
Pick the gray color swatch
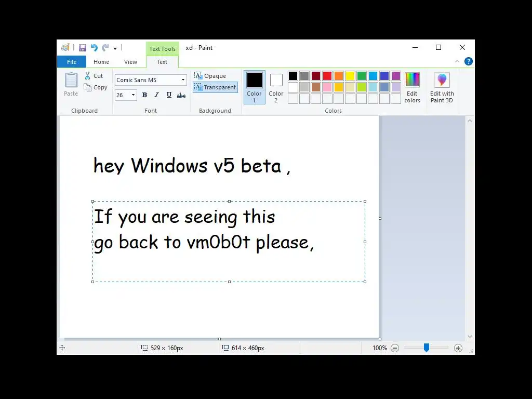tap(304, 76)
